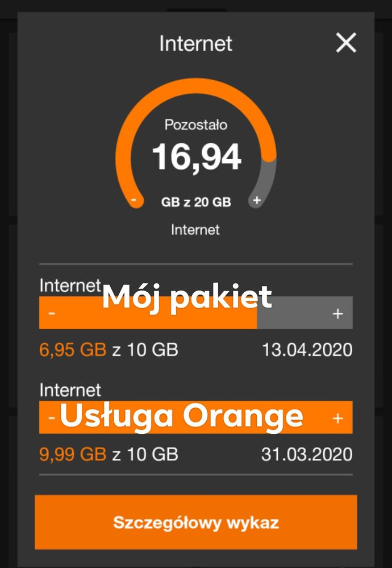Viewport: 392px width, 568px height.
Task: Tap the 16,94 remaining data value
Action: [196, 157]
